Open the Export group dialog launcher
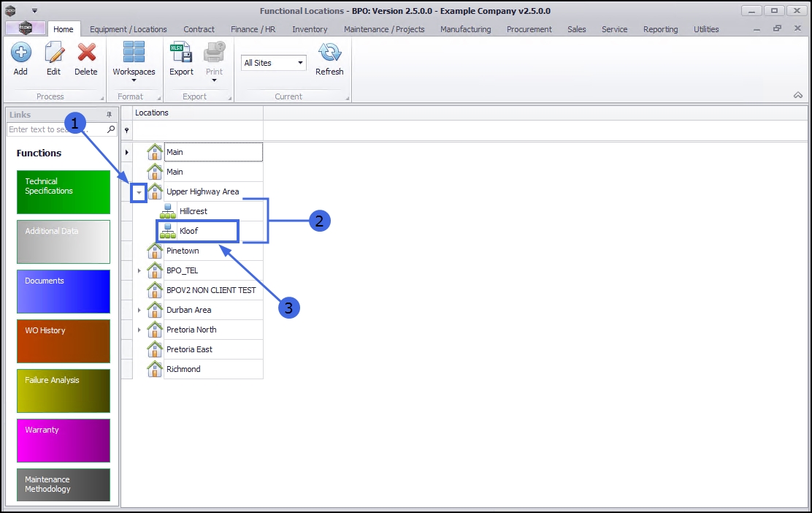 (x=229, y=98)
